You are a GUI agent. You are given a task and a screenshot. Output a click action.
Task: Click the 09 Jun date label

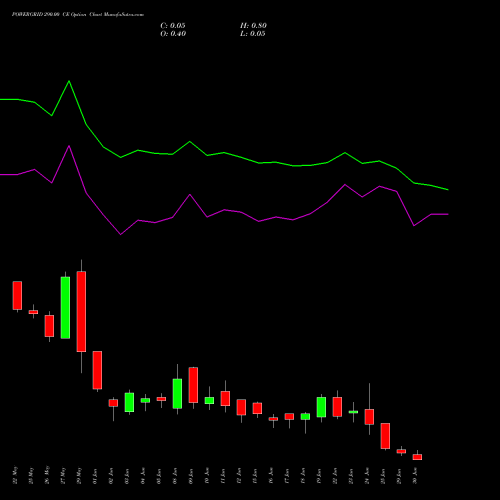191,476
